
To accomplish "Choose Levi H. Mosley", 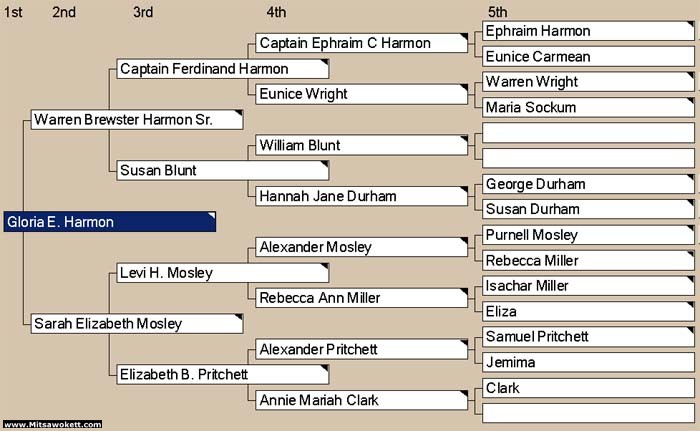I will pyautogui.click(x=222, y=272).
